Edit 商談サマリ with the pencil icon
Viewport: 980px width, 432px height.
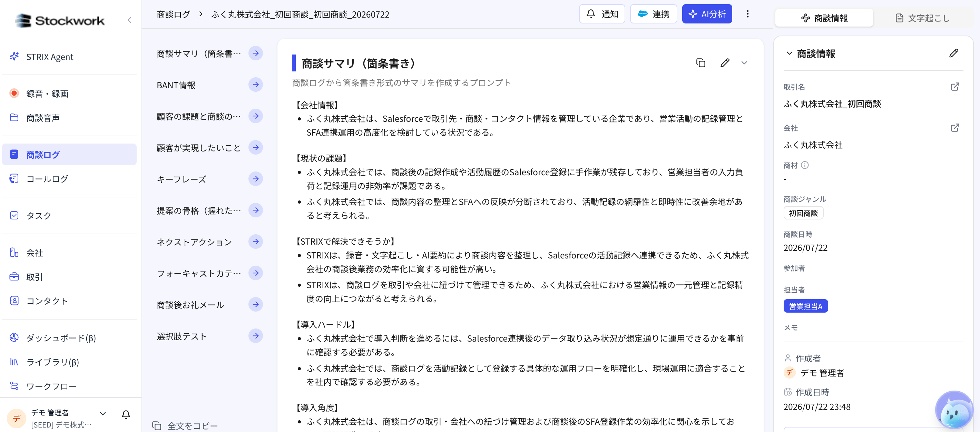point(725,63)
